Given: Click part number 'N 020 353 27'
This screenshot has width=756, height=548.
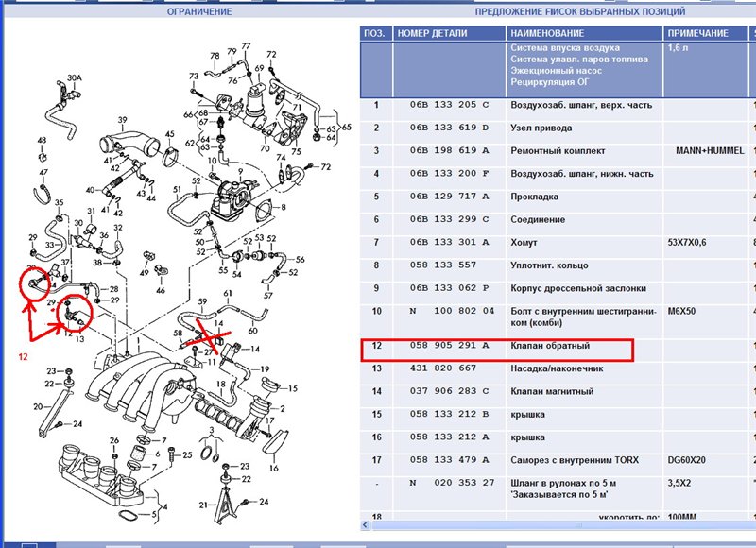Looking at the screenshot, I should (453, 483).
